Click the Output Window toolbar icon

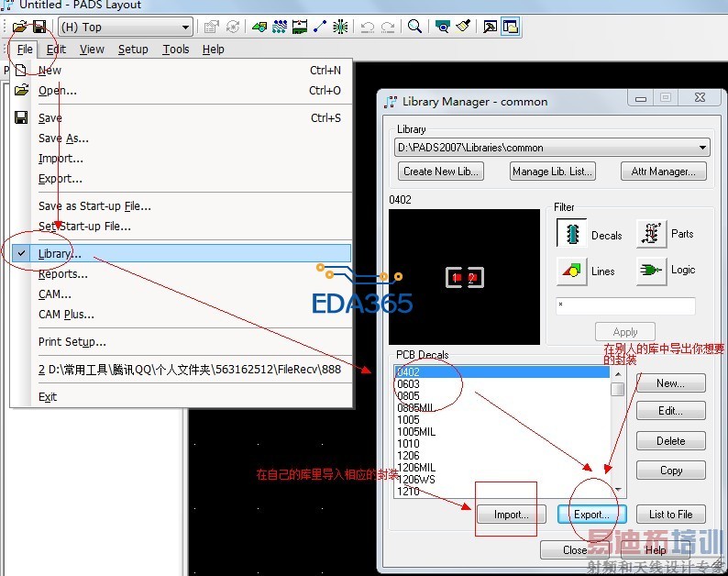click(x=490, y=27)
